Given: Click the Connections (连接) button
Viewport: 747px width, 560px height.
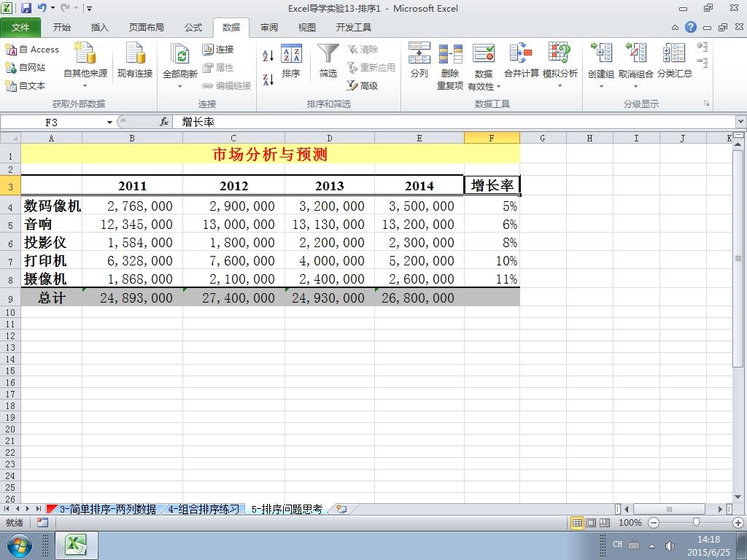Looking at the screenshot, I should (x=218, y=49).
